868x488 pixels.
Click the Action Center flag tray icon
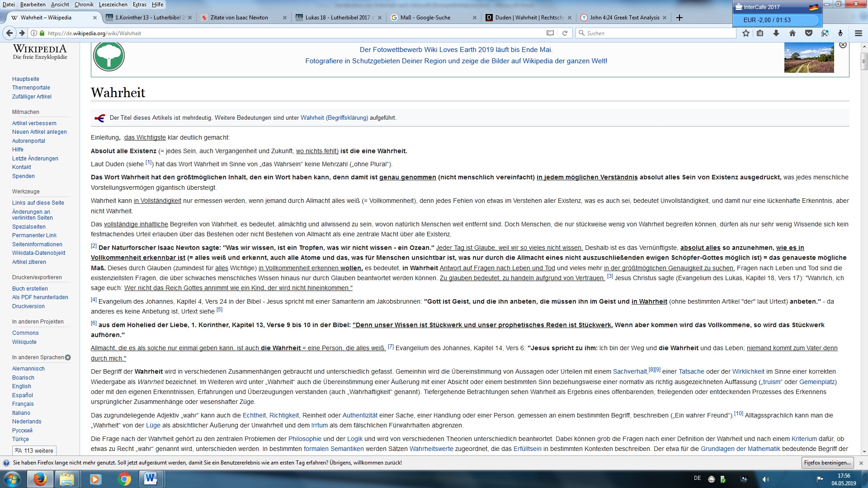click(819, 479)
